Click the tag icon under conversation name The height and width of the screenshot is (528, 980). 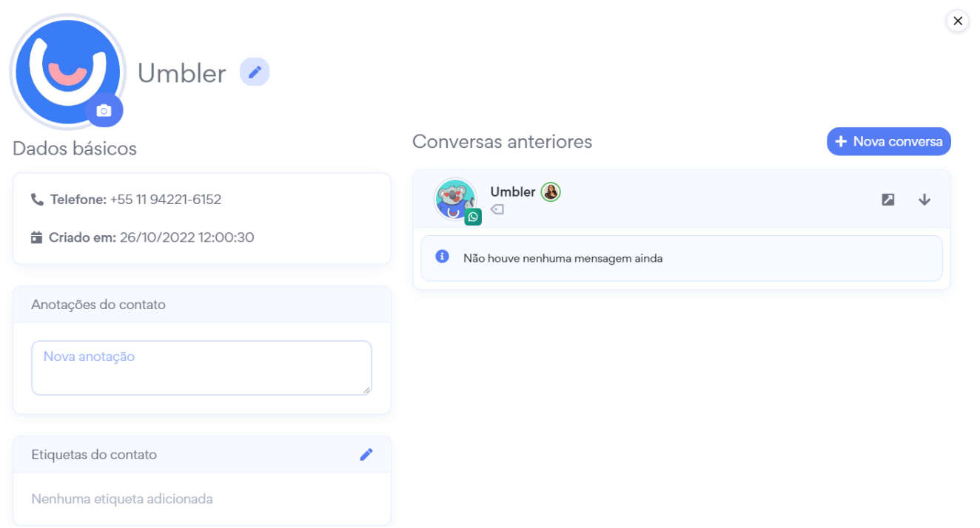point(497,210)
